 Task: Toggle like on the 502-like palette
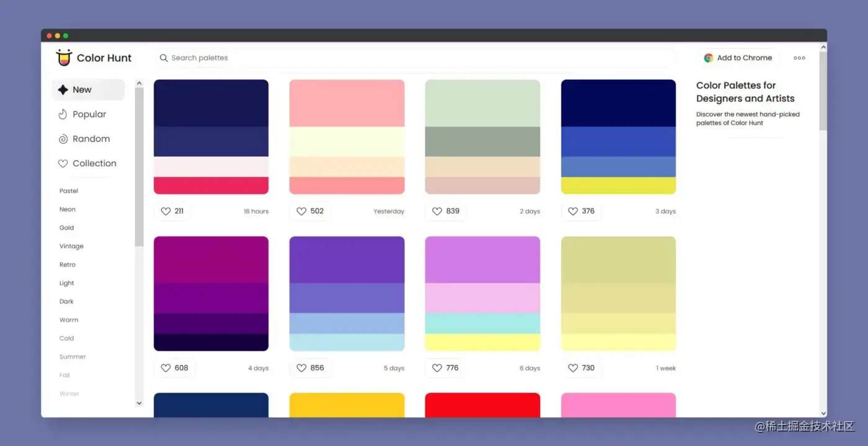tap(301, 211)
